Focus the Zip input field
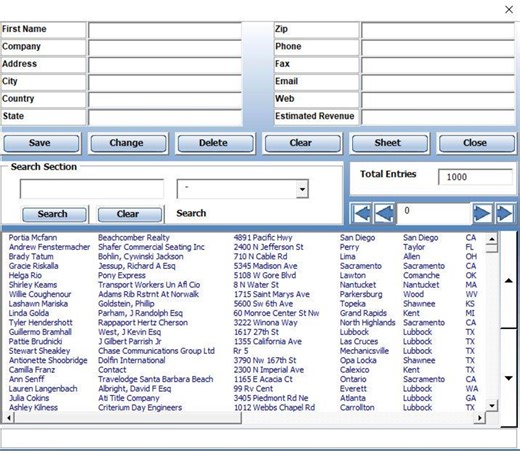The image size is (520, 451). pos(438,31)
